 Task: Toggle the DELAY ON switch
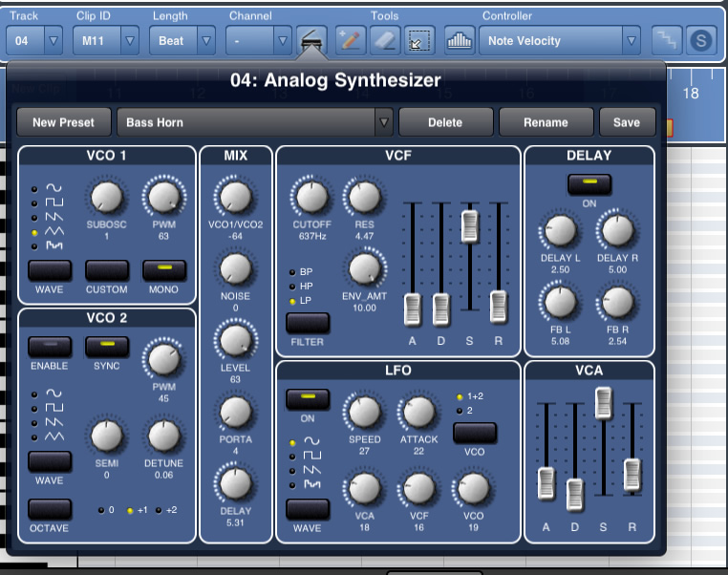[589, 184]
